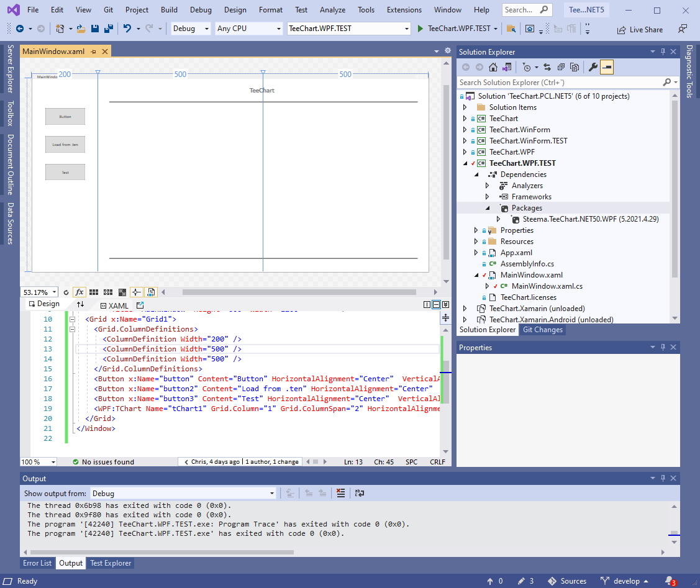
Task: Click the designer horizontal scrollbar
Action: [299, 292]
